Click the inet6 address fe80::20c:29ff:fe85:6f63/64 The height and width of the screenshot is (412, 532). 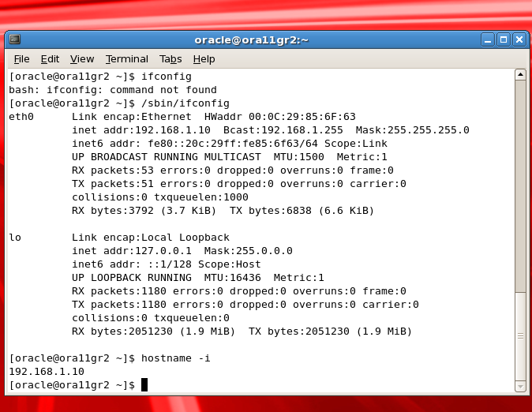[x=233, y=144]
